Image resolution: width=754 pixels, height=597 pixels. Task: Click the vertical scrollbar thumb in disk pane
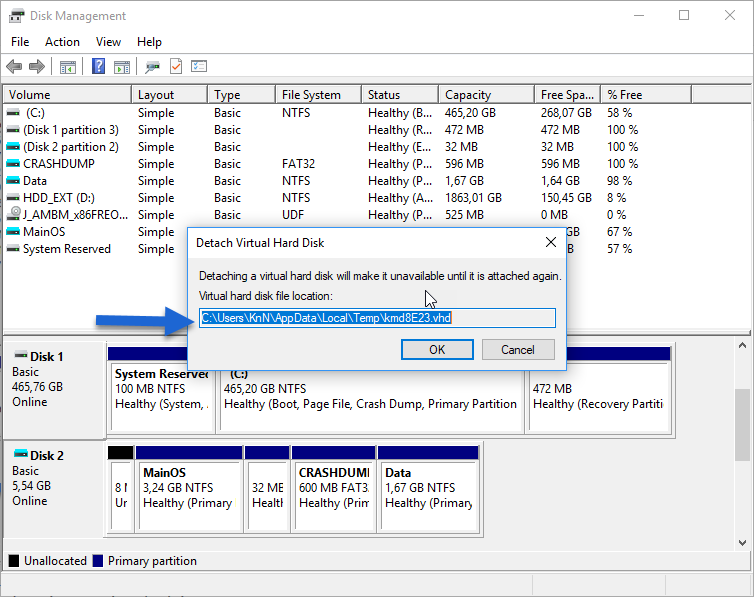742,425
